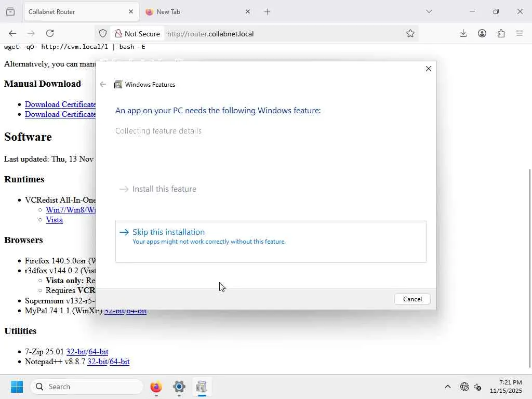Choose Skip this installation
532x399 pixels.
click(x=271, y=242)
